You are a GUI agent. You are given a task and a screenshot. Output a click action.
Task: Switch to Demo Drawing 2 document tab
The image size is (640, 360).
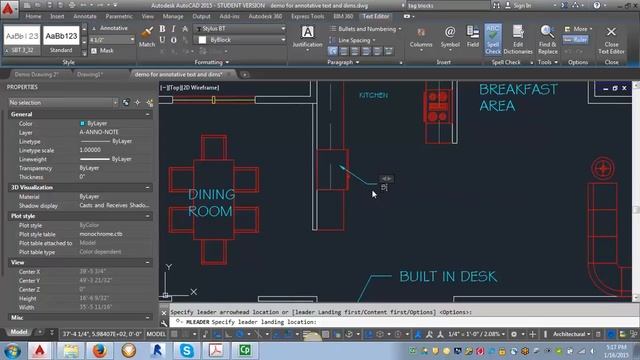[37, 75]
